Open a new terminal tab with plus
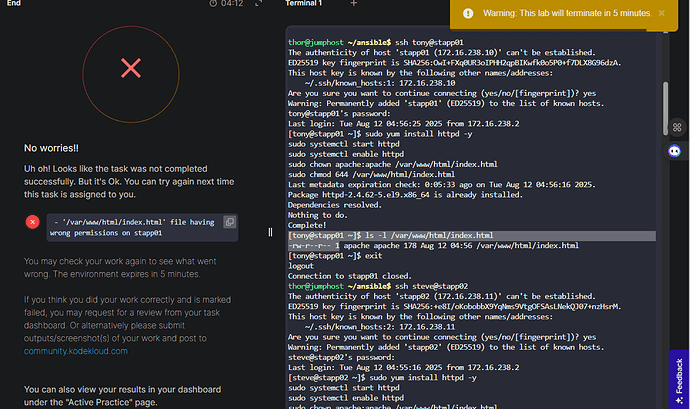This screenshot has width=690, height=409. (x=353, y=4)
